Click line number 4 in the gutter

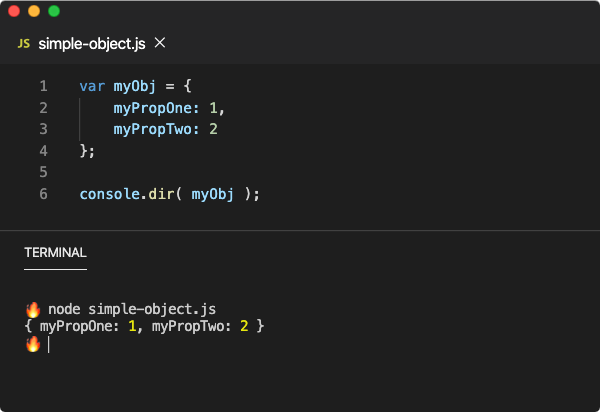(x=44, y=151)
